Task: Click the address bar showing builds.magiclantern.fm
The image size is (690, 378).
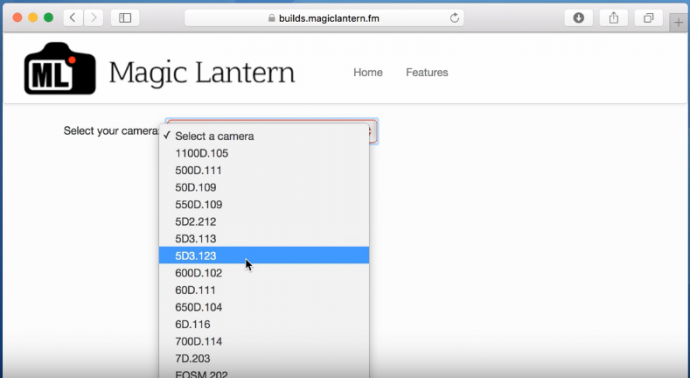Action: point(324,18)
